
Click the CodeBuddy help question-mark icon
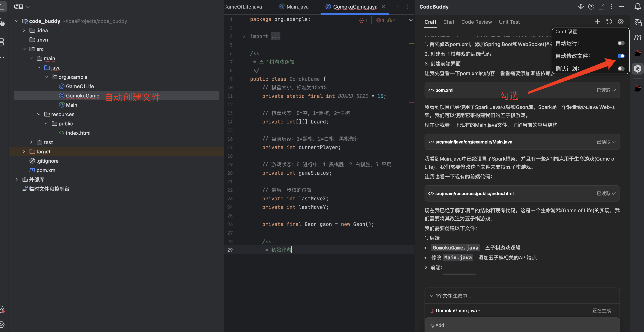pyautogui.click(x=591, y=7)
